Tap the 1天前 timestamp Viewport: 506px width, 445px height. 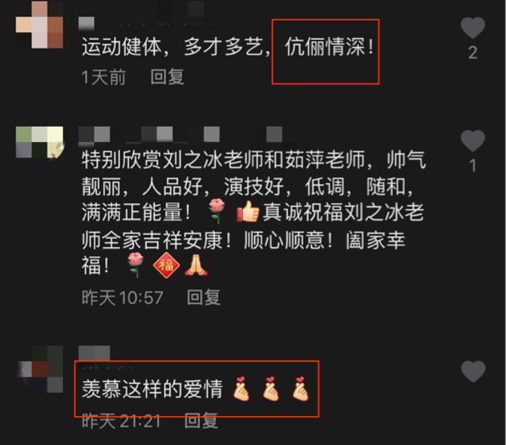[x=104, y=77]
